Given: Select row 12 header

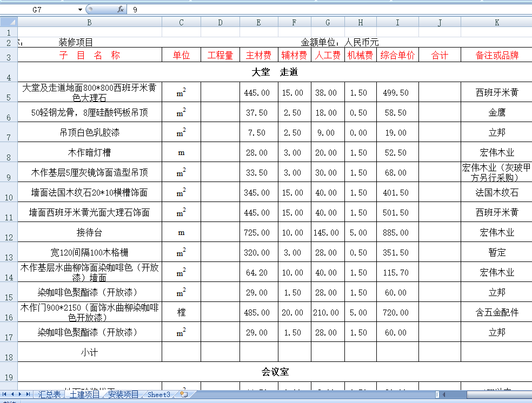Looking at the screenshot, I should (x=9, y=232).
